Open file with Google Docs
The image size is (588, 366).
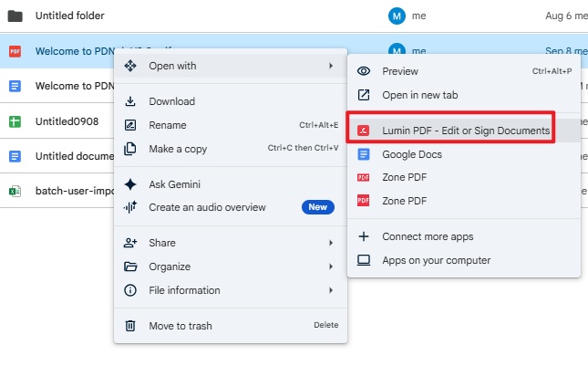coord(464,154)
